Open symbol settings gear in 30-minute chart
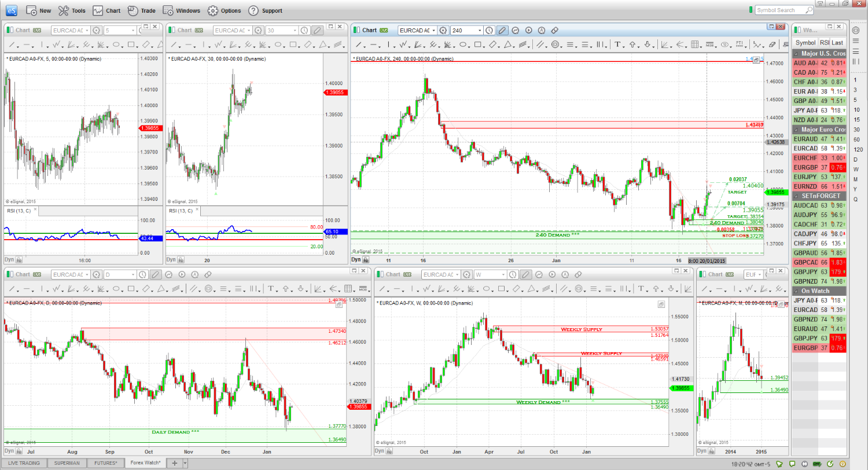Screen dimensions: 868x470 (258, 30)
